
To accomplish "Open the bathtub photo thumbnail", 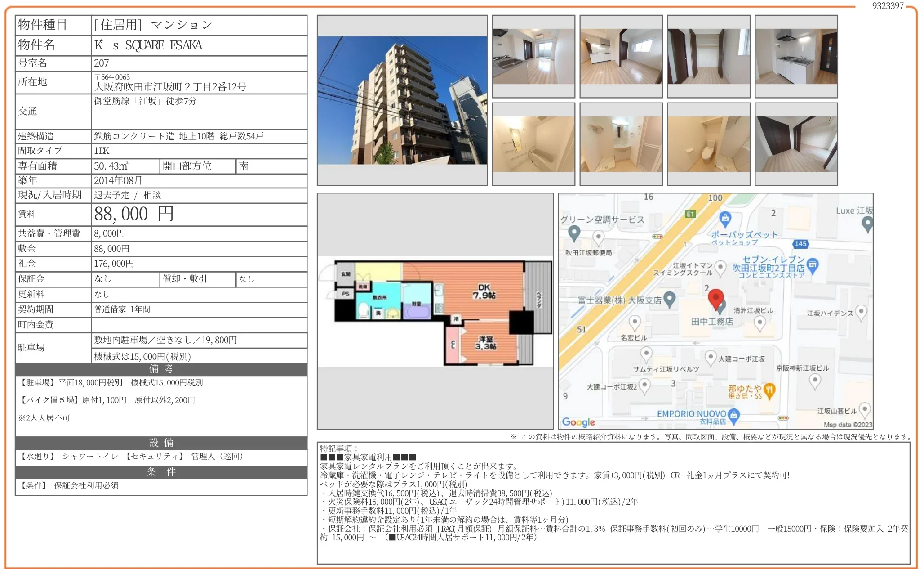I will tap(533, 144).
